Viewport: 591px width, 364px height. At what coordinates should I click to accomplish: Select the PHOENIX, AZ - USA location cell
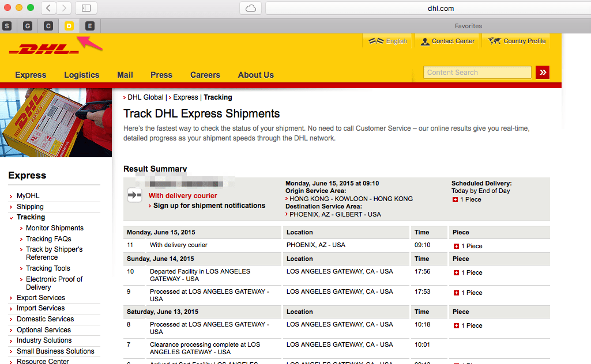pos(316,245)
